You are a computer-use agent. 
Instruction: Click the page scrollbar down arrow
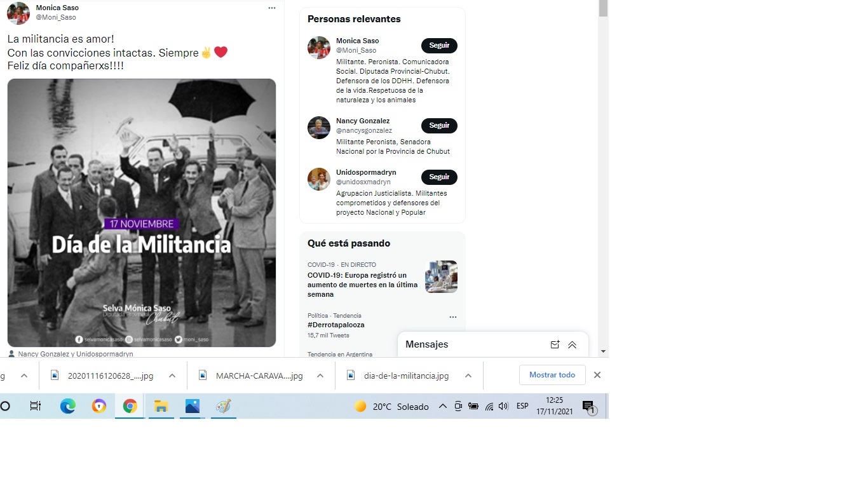click(603, 351)
